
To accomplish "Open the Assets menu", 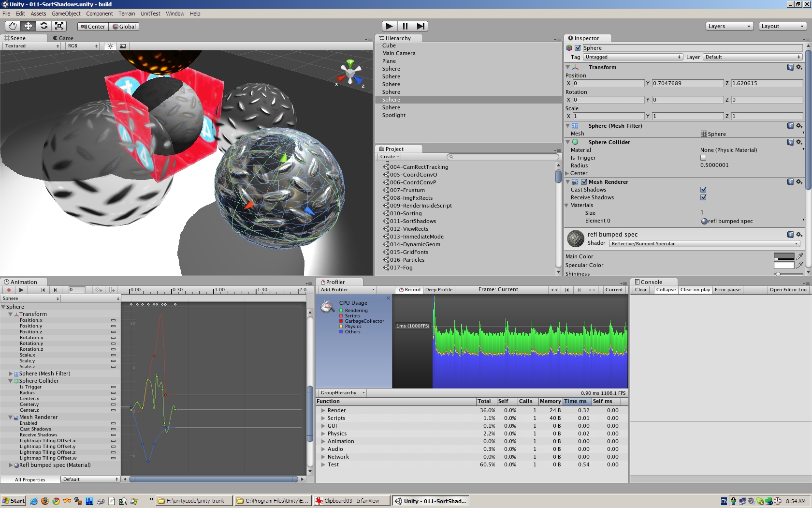I will 38,14.
